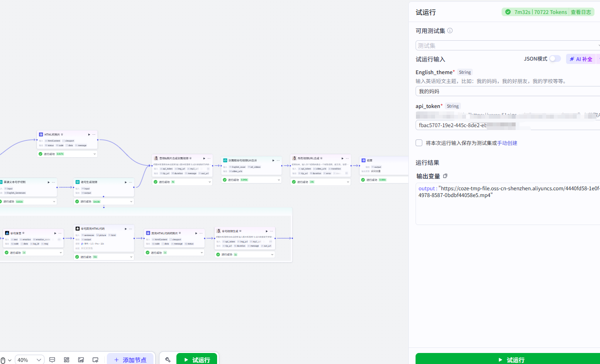
Task: Copy the 输出变量 result with the copy icon
Action: pyautogui.click(x=445, y=176)
